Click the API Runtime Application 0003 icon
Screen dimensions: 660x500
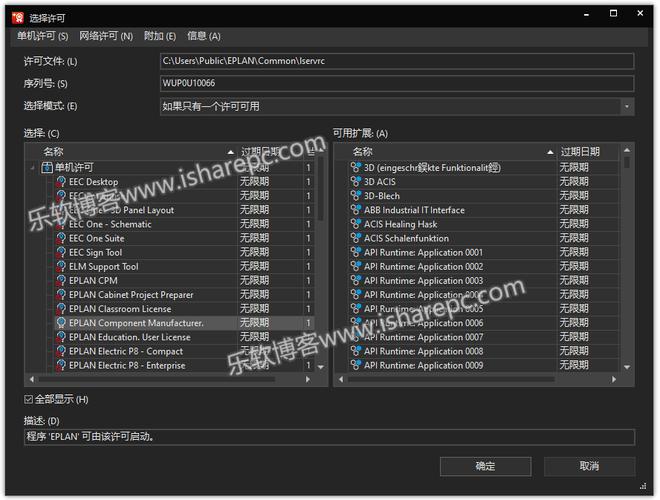pos(356,280)
